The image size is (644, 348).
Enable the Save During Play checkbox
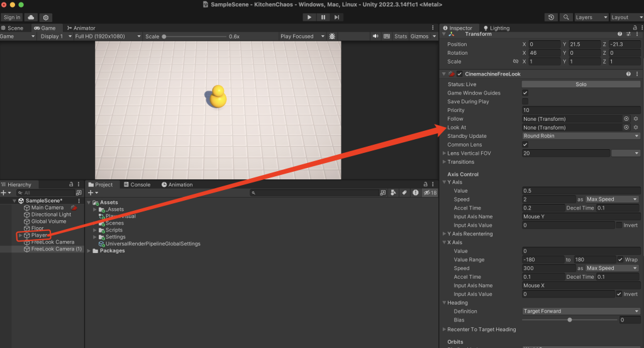pyautogui.click(x=525, y=101)
